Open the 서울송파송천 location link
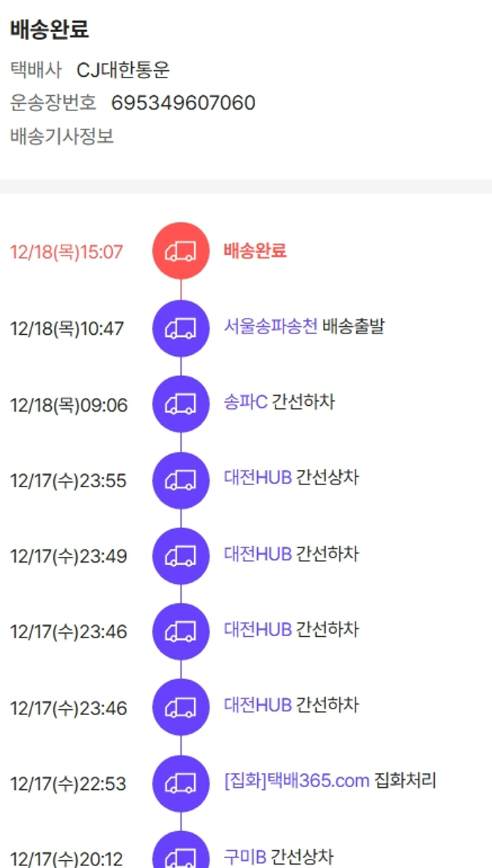 click(270, 326)
